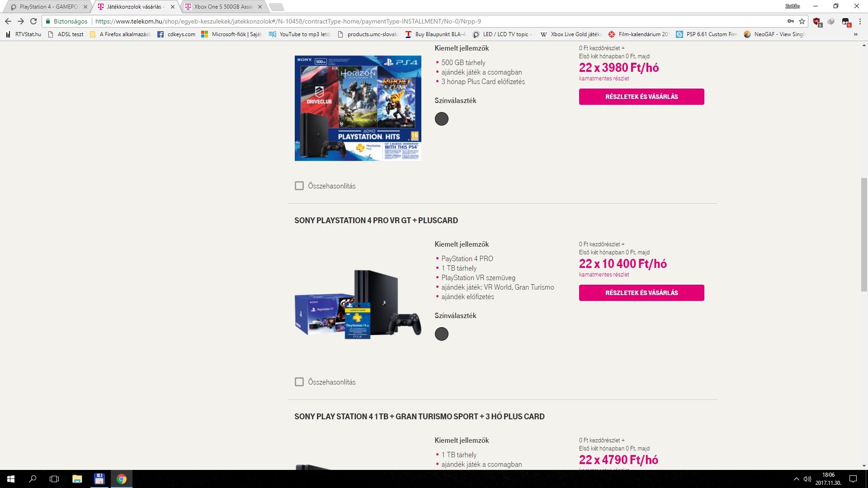Switch to Xbox One S 500GB tab
This screenshot has height=488, width=868.
point(223,7)
